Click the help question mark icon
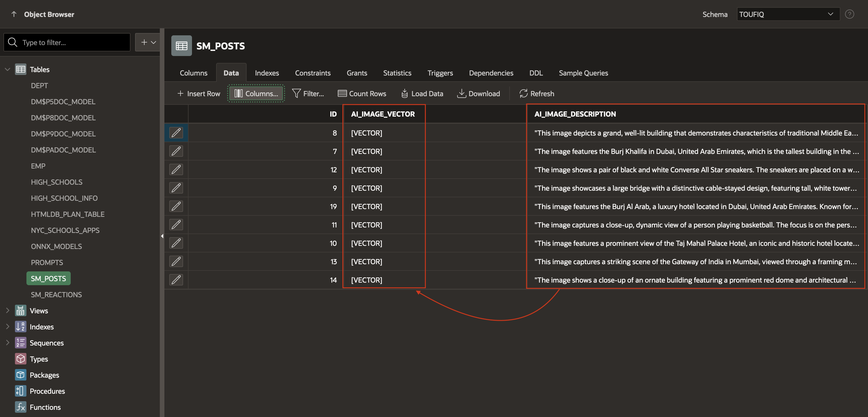 coord(849,14)
